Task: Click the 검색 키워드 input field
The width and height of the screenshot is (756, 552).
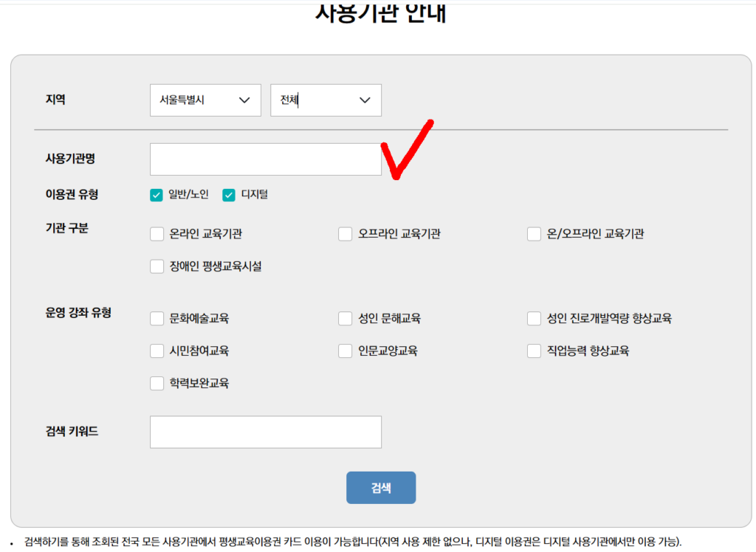Action: point(265,432)
